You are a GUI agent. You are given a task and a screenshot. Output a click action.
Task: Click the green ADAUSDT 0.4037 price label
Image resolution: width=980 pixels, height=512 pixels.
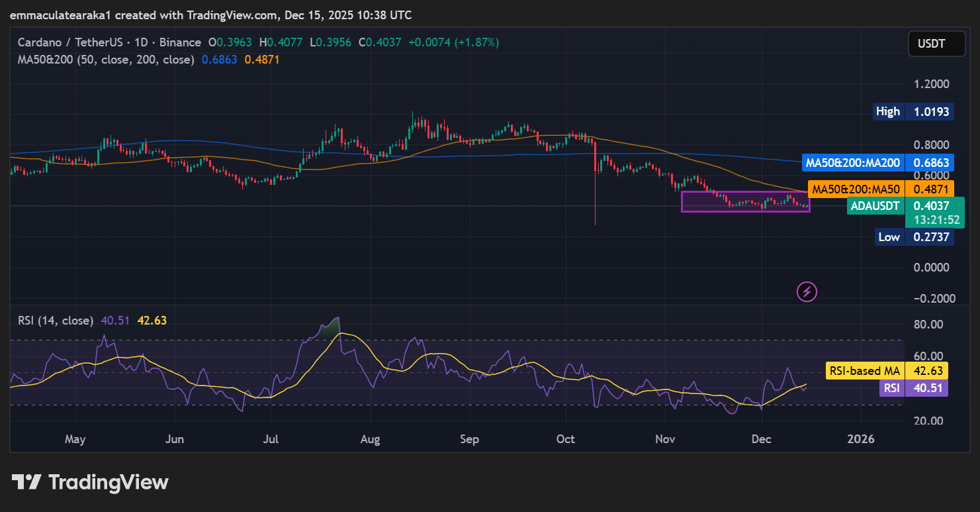tap(905, 206)
